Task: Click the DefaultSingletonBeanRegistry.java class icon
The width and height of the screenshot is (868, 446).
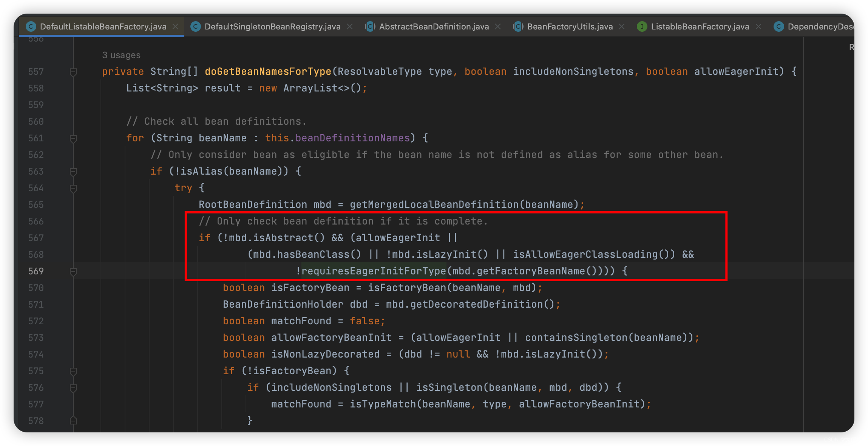Action: click(x=195, y=26)
